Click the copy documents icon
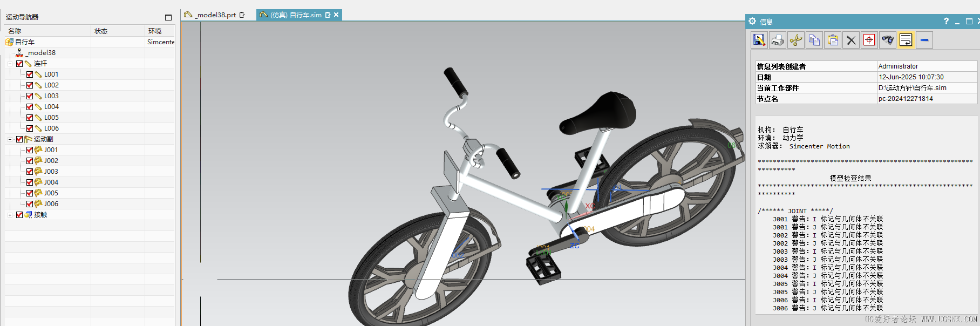The height and width of the screenshot is (326, 980). (x=814, y=40)
